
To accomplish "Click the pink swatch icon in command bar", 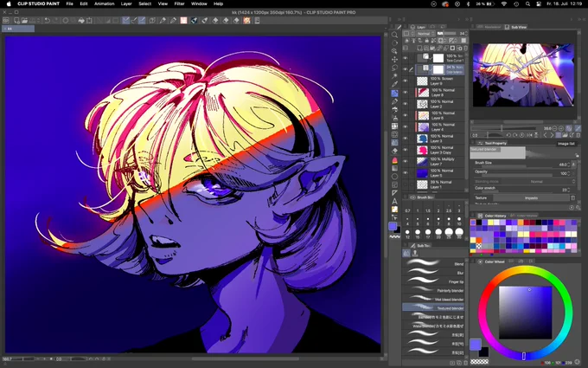I will (x=183, y=21).
